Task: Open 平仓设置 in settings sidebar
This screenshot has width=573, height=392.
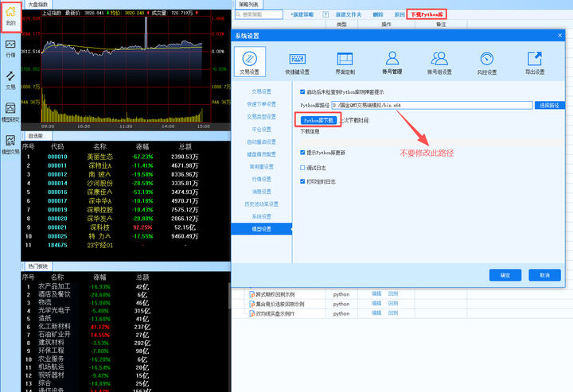Action: (x=261, y=129)
